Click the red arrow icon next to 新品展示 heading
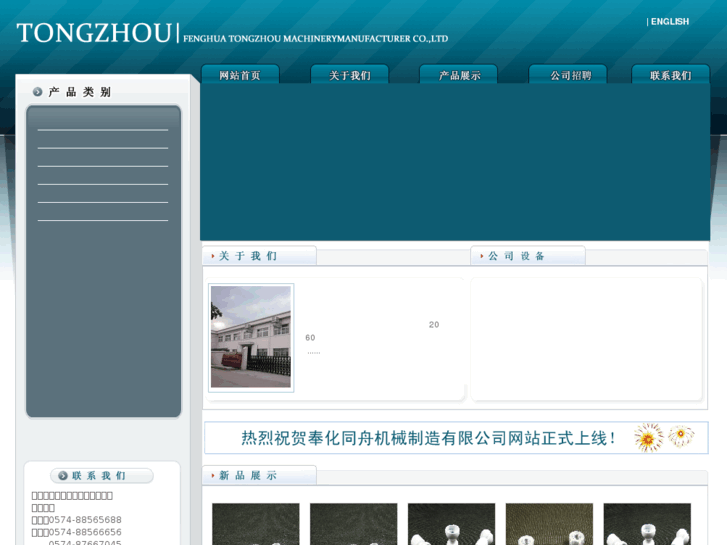The image size is (727, 545). coord(213,475)
